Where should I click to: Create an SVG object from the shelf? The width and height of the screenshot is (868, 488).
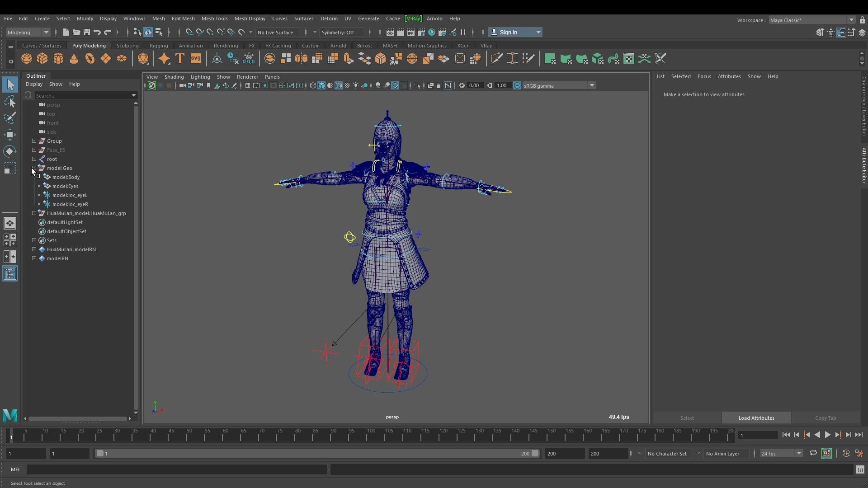(195, 58)
